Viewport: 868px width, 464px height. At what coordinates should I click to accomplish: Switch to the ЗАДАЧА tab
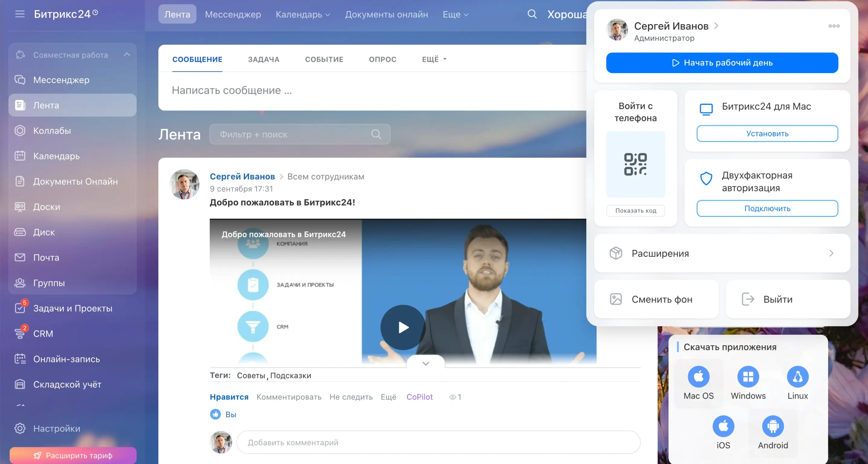tap(263, 59)
